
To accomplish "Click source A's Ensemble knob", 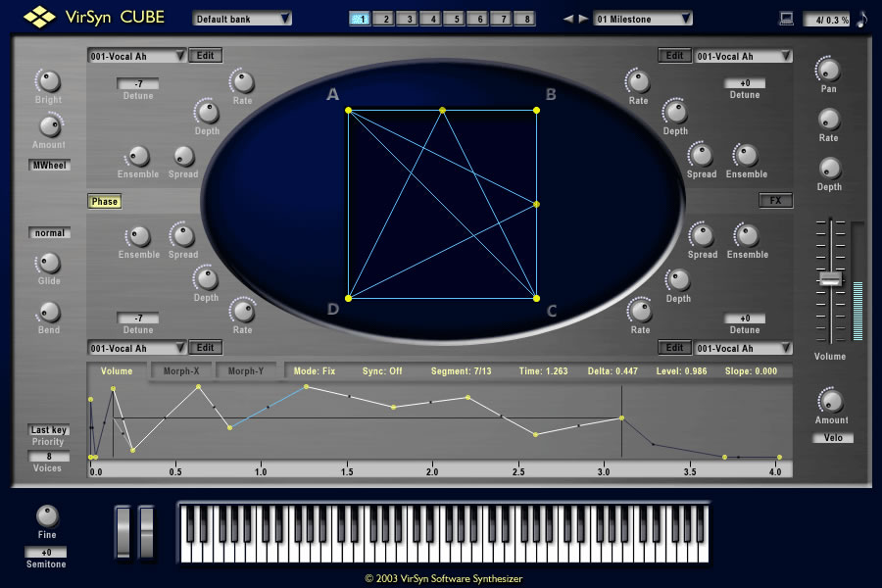I will tap(138, 156).
